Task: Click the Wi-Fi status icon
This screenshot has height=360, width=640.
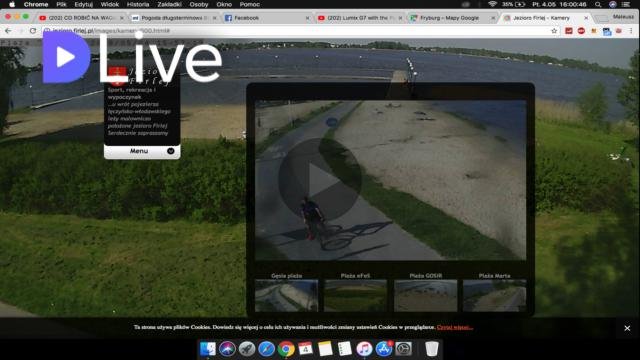Action: click(492, 4)
